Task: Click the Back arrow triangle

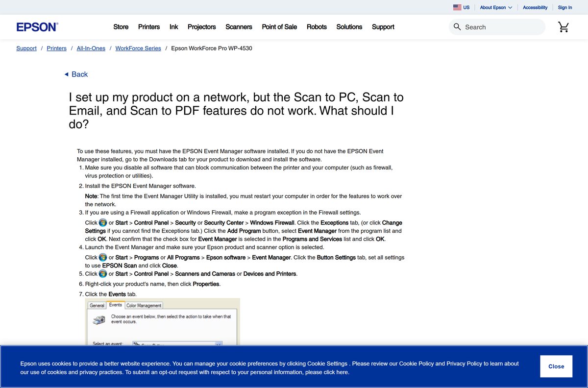Action: (67, 74)
